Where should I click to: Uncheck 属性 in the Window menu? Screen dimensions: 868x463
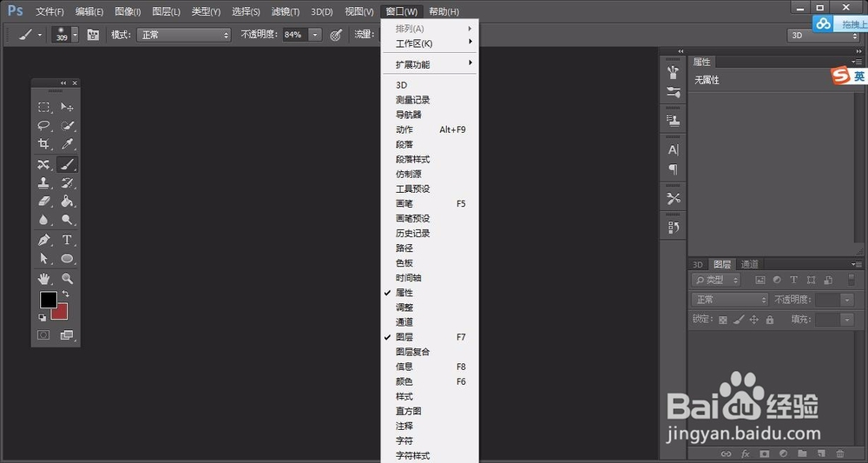pos(404,293)
